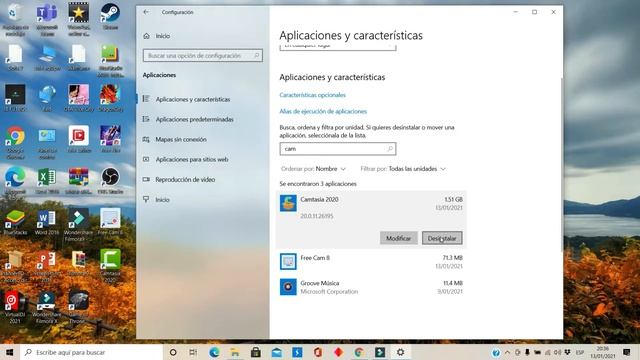640x360 pixels.
Task: Go back with the Configuración back arrow
Action: pyautogui.click(x=146, y=12)
